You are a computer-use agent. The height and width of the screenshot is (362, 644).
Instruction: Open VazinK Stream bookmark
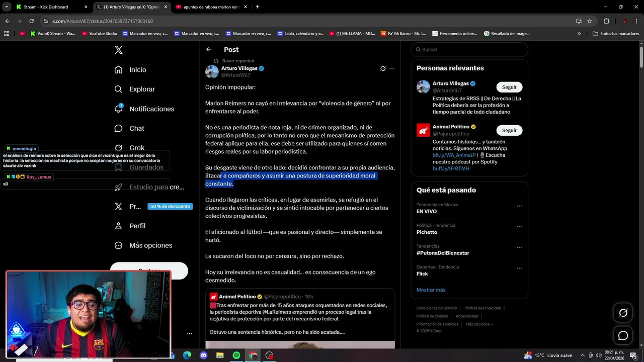tap(52, 33)
